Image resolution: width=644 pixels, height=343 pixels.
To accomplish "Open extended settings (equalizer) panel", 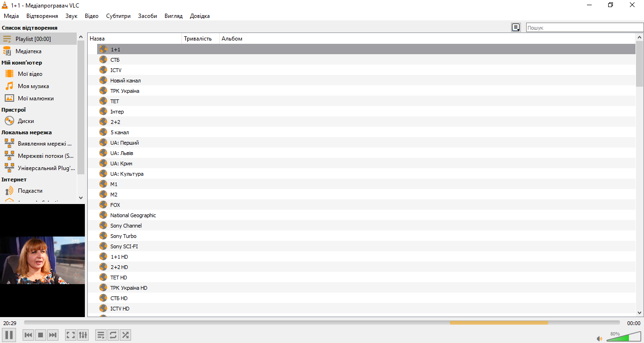I will click(x=83, y=335).
